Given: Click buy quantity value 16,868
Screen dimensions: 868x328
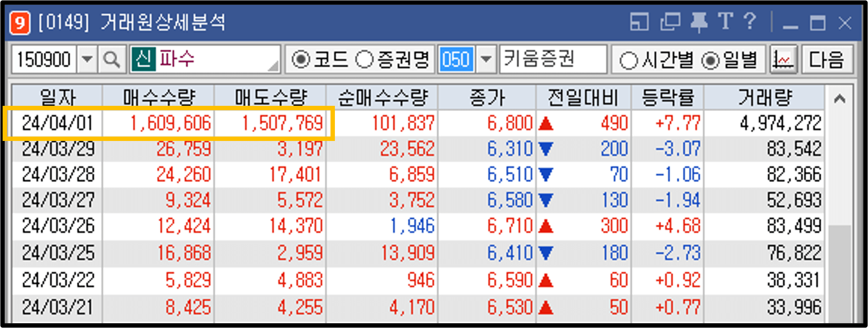Looking at the screenshot, I should tap(184, 253).
